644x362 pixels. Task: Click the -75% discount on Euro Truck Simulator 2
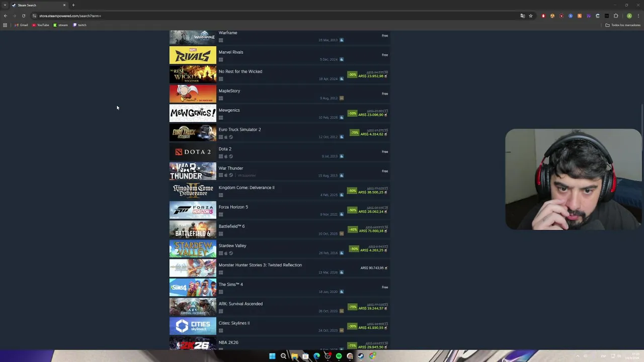(x=354, y=133)
